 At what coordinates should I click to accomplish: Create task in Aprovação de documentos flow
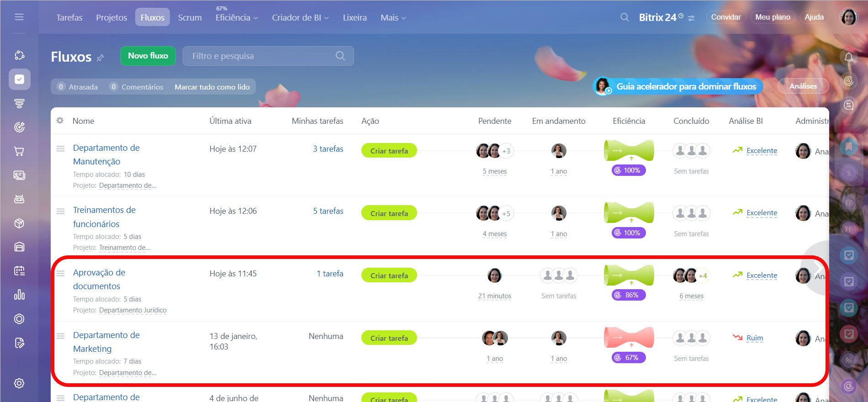pos(389,275)
